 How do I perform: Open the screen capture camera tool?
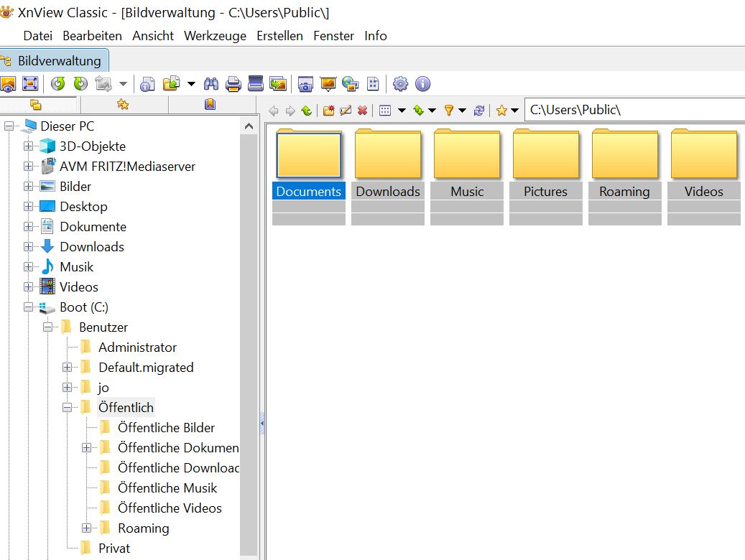[x=306, y=84]
